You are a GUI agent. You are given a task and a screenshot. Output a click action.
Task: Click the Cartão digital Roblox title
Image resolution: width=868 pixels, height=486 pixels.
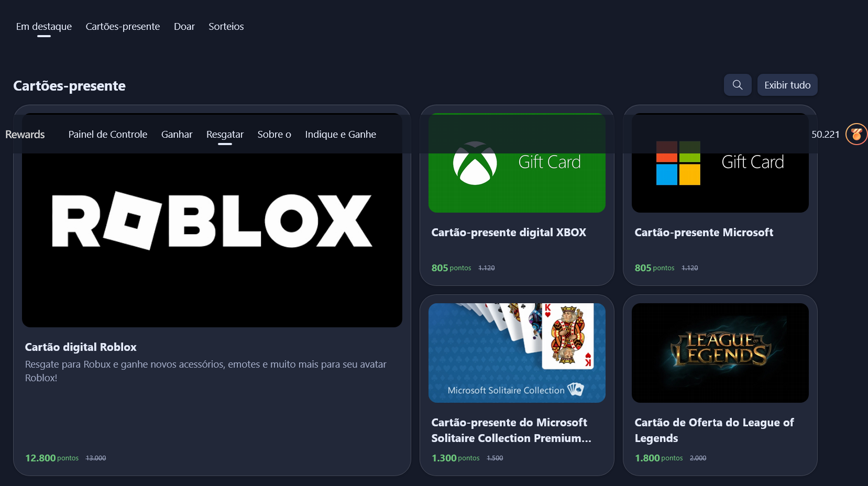coord(81,347)
